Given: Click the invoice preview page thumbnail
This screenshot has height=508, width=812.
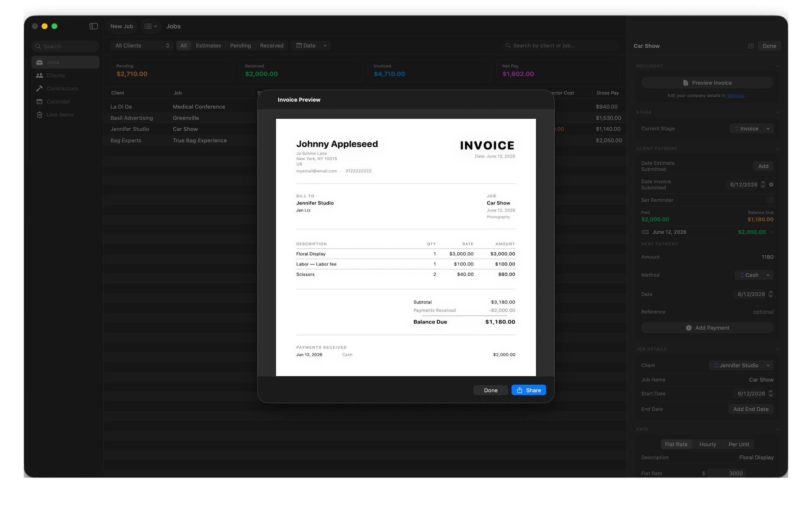Looking at the screenshot, I should click(406, 247).
